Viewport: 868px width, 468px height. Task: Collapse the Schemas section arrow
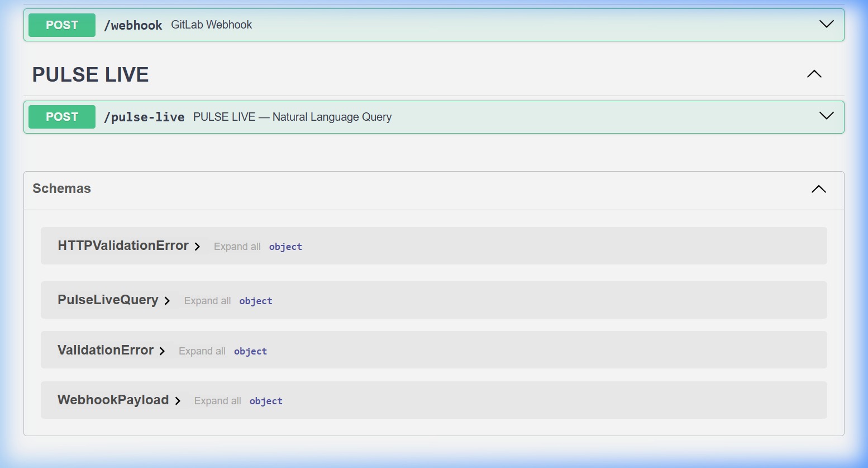pyautogui.click(x=819, y=189)
